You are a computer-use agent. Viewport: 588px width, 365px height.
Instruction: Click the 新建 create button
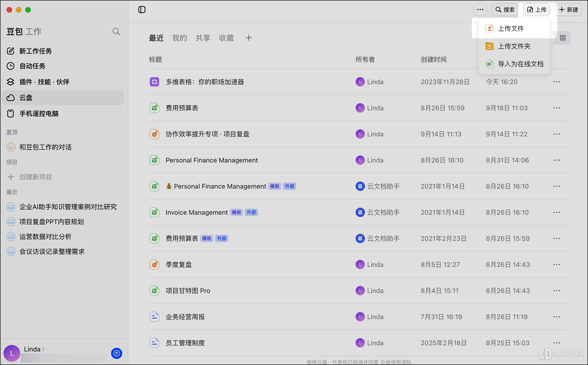(x=568, y=10)
